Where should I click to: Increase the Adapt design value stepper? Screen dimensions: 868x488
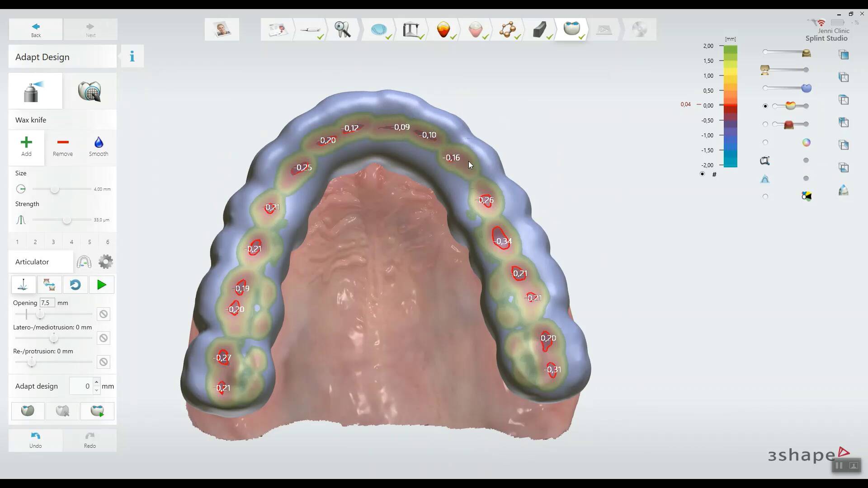coord(96,382)
